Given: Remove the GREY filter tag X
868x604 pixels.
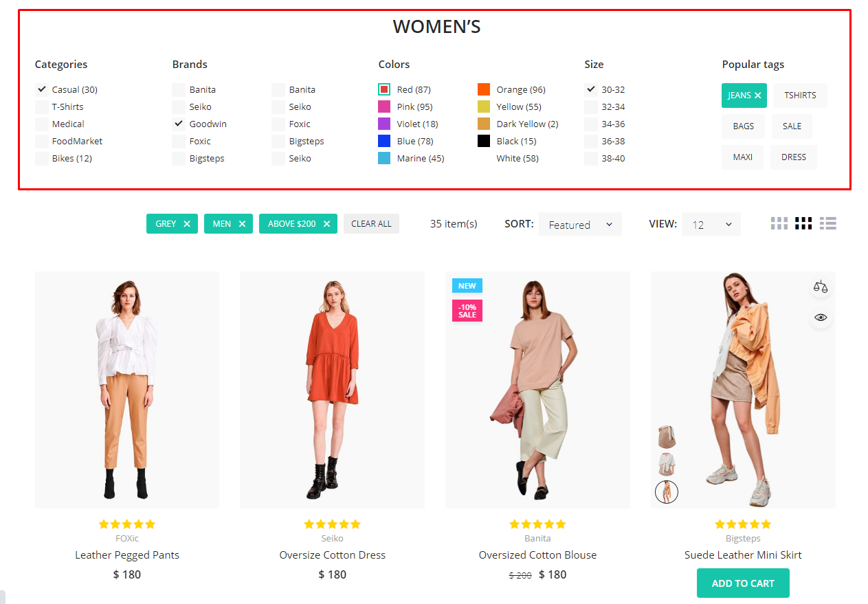Looking at the screenshot, I should pos(187,224).
